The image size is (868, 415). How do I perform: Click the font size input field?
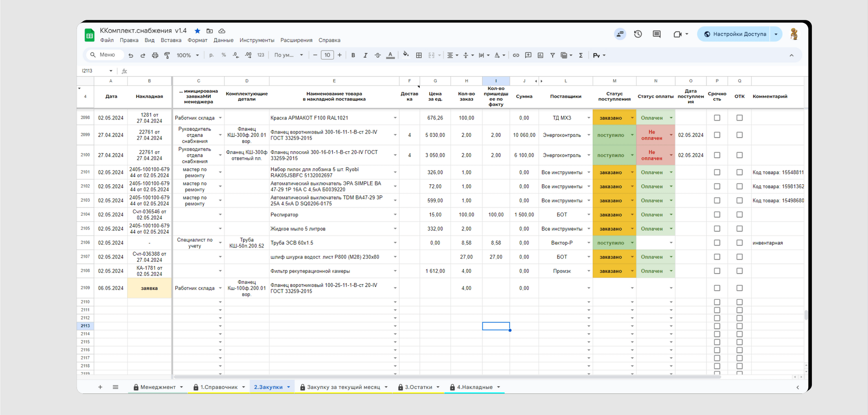[x=327, y=55]
